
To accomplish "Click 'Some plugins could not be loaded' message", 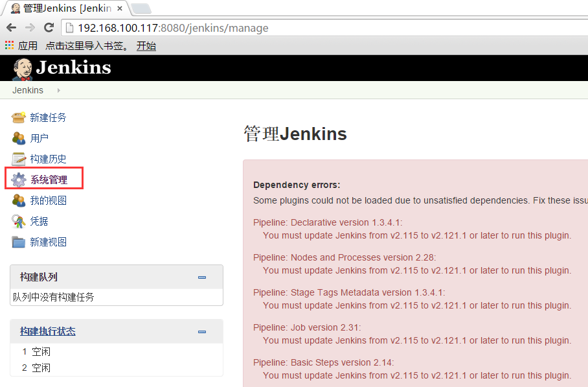I will click(x=420, y=200).
